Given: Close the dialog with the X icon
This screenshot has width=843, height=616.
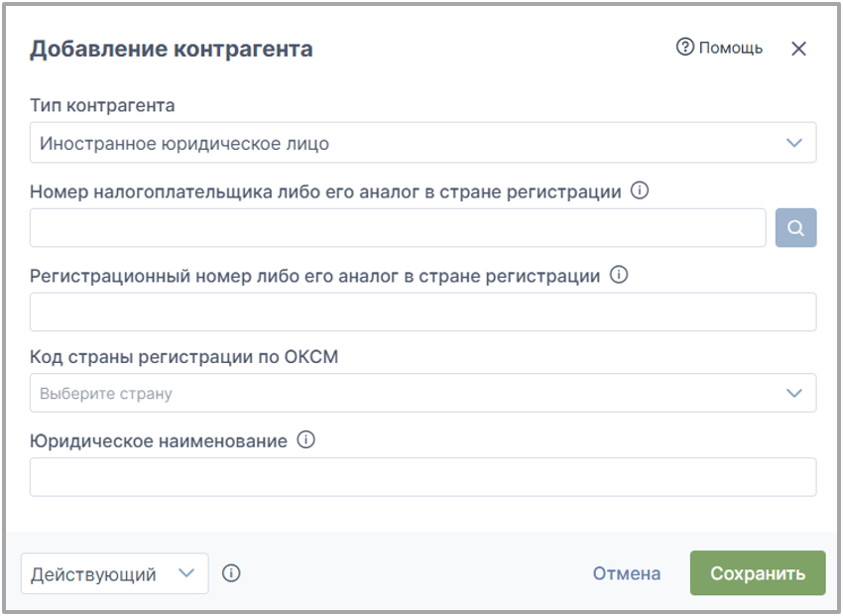Looking at the screenshot, I should 798,49.
